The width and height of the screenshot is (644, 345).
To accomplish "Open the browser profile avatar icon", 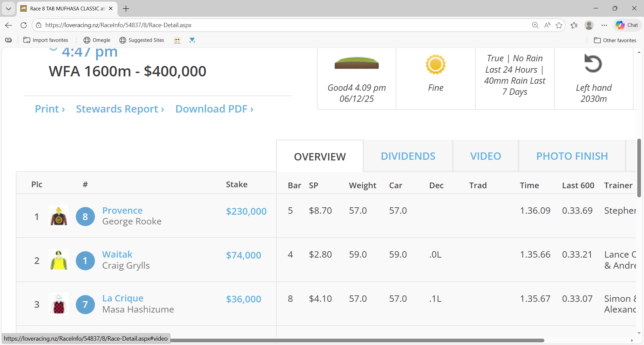I will coord(589,25).
